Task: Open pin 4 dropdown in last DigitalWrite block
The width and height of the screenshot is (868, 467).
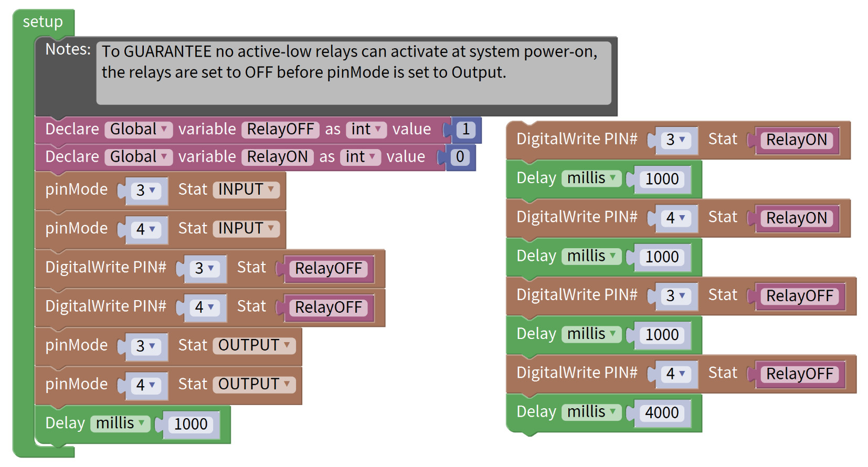Action: coord(676,374)
